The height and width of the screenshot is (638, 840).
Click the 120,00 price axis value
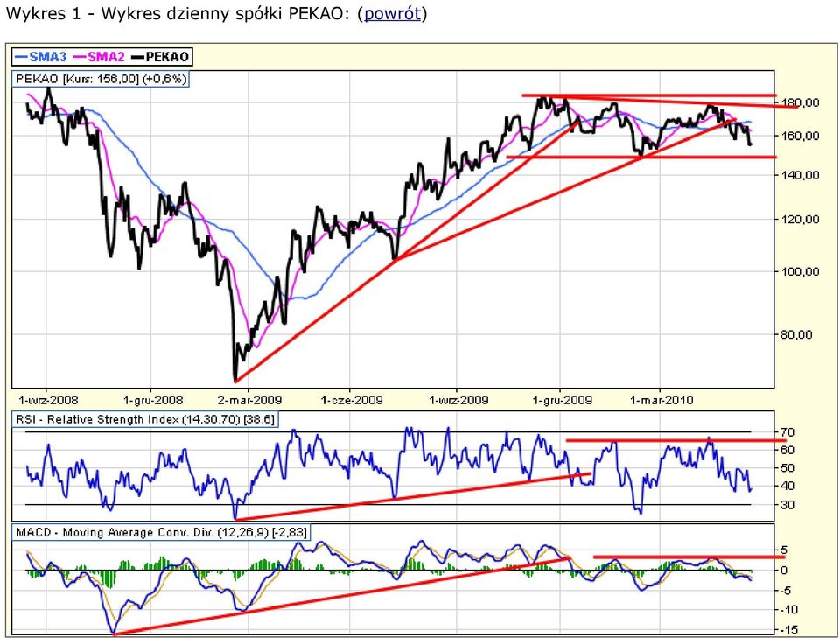801,219
